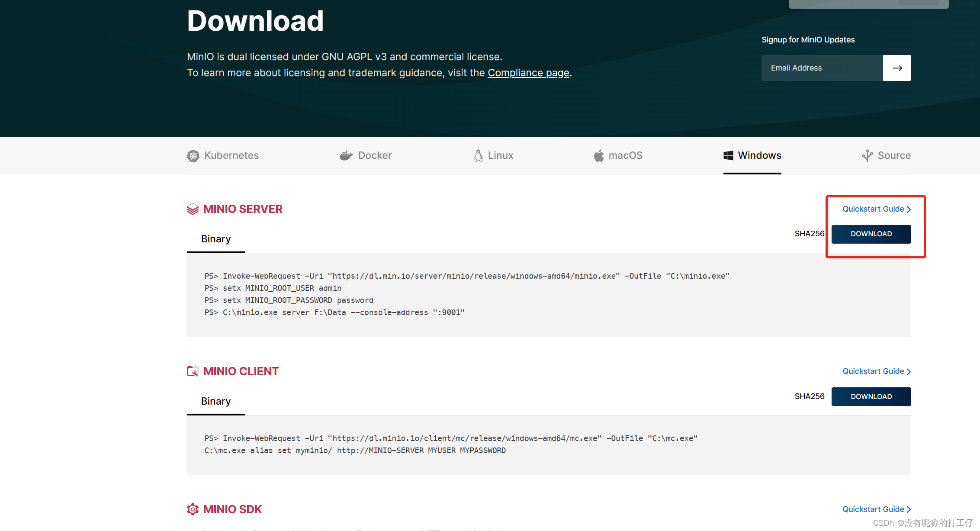Download the MinIO Client binary

871,396
